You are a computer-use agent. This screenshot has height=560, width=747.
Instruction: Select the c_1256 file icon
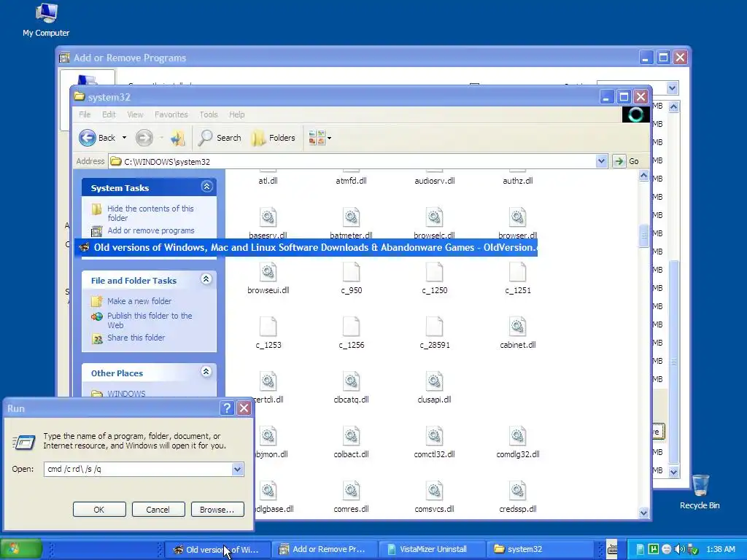(351, 327)
